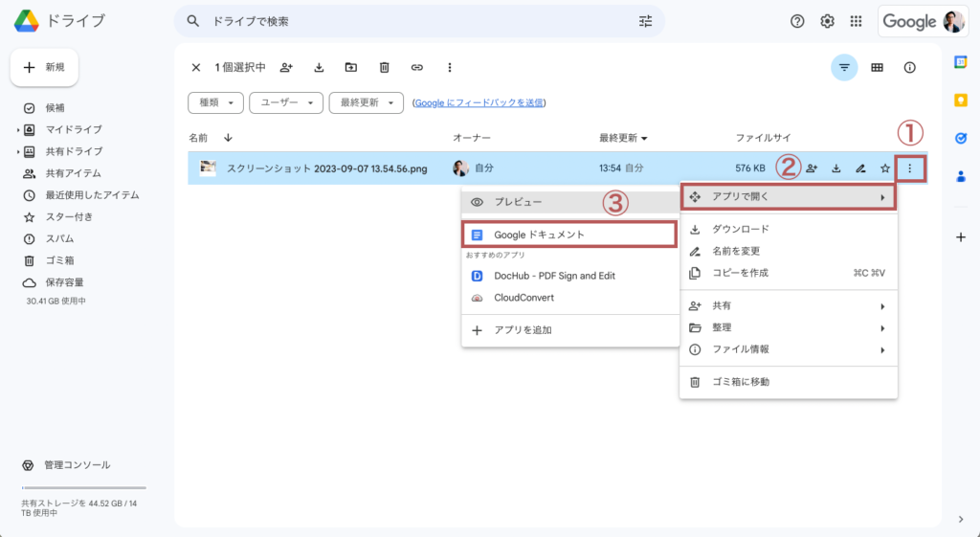Open the Google apps grid launcher
Image resolution: width=980 pixels, height=537 pixels.
point(857,21)
